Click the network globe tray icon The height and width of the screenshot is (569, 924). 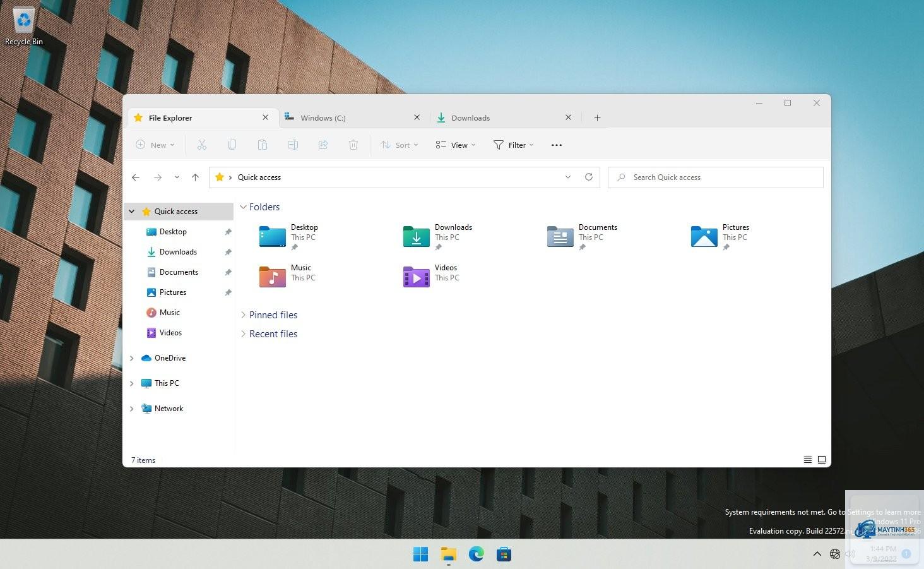tap(835, 554)
